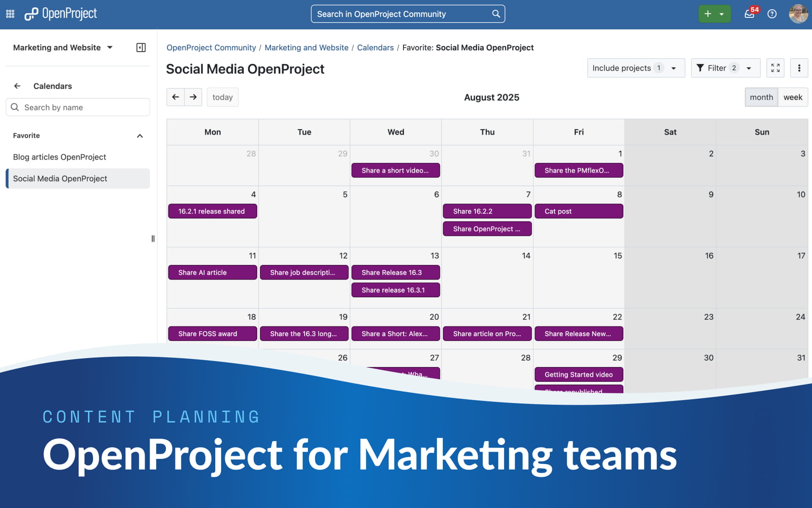The image size is (812, 508).
Task: Open the help icon in the top bar
Action: pos(772,14)
